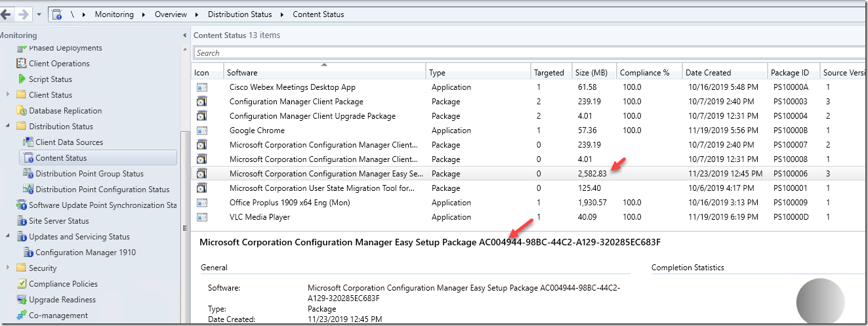Select Overview in the breadcrumb path

pos(170,14)
